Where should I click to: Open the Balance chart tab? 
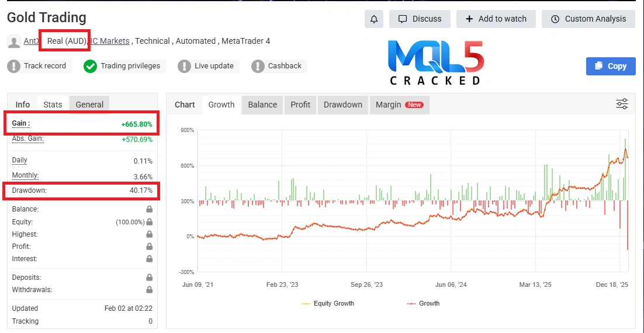[x=262, y=105]
